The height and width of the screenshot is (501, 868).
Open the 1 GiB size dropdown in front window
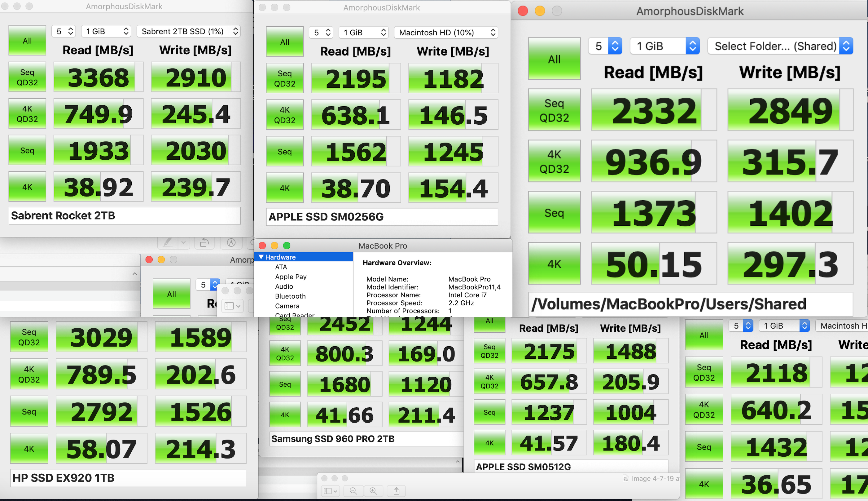(x=665, y=46)
